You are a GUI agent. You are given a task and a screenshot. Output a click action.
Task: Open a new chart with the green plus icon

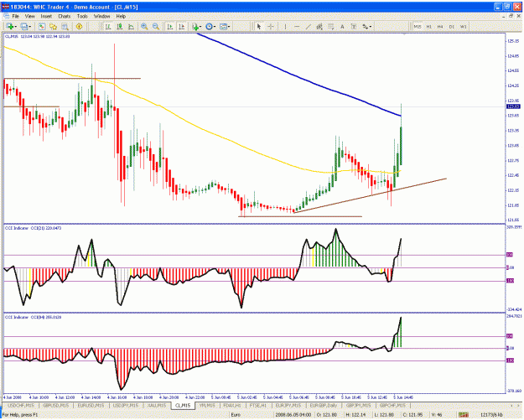pos(10,26)
